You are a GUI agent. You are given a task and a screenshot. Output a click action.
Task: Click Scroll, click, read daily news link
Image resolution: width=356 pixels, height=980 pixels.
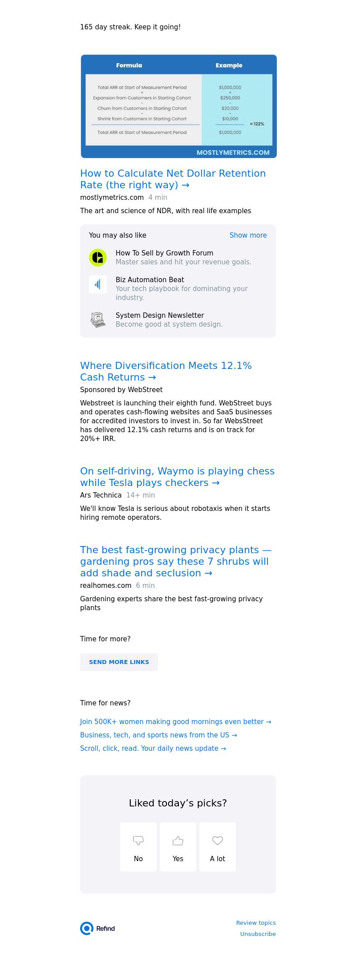tap(153, 749)
